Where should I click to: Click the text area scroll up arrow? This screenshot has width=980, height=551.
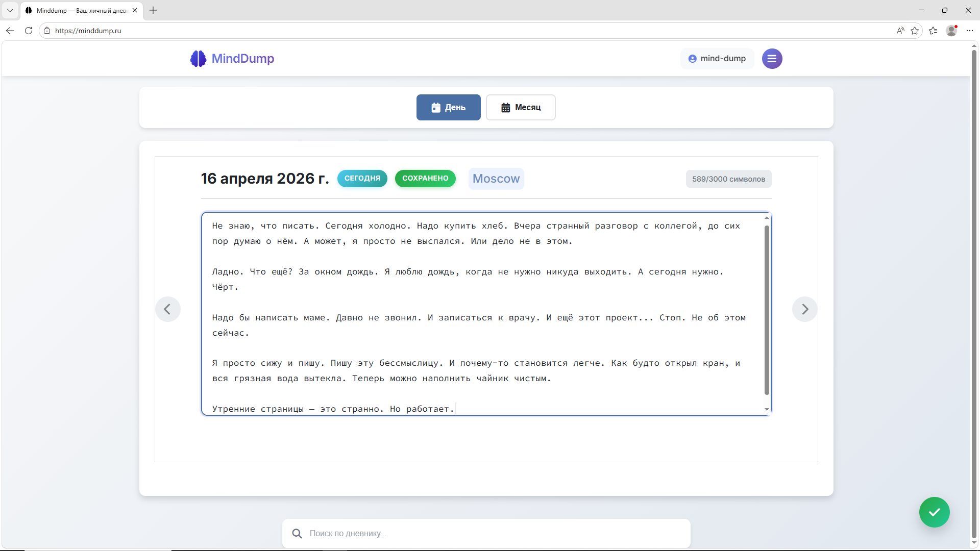tap(767, 218)
